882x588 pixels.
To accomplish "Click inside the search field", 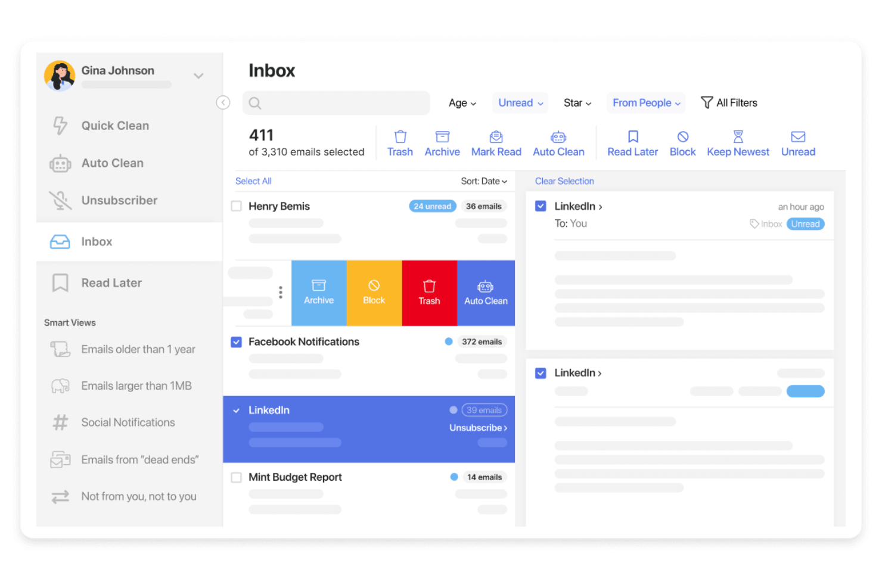I will [x=336, y=102].
